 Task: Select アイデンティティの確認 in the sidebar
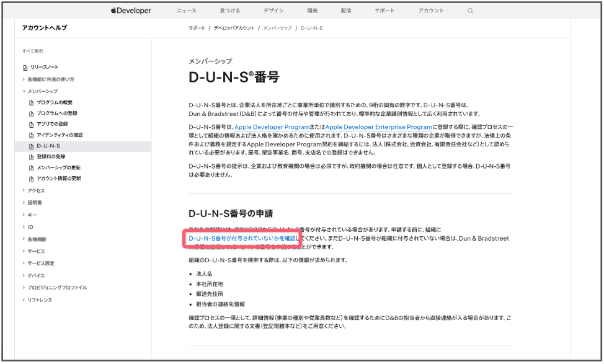[x=60, y=135]
